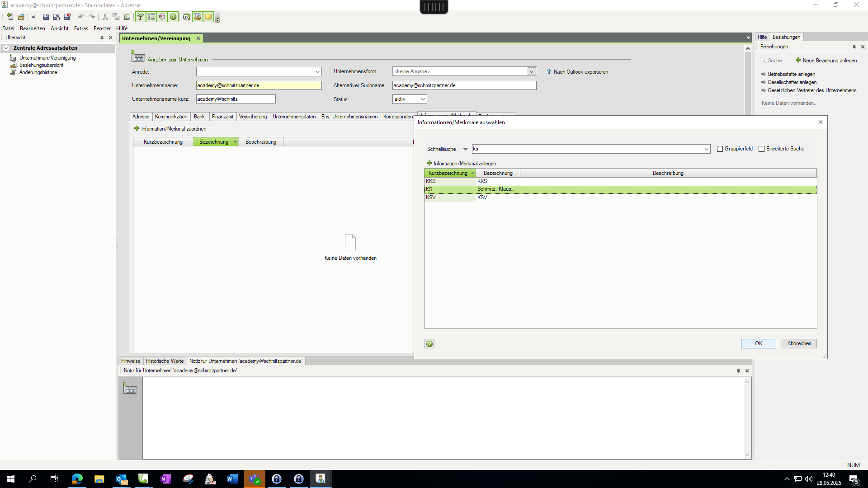Open the Anrede dropdown
Screen dimensions: 868x488
point(317,72)
